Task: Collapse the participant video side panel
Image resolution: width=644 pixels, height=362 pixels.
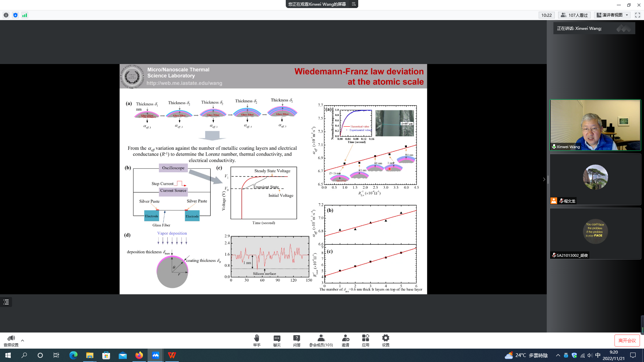Action: (544, 179)
